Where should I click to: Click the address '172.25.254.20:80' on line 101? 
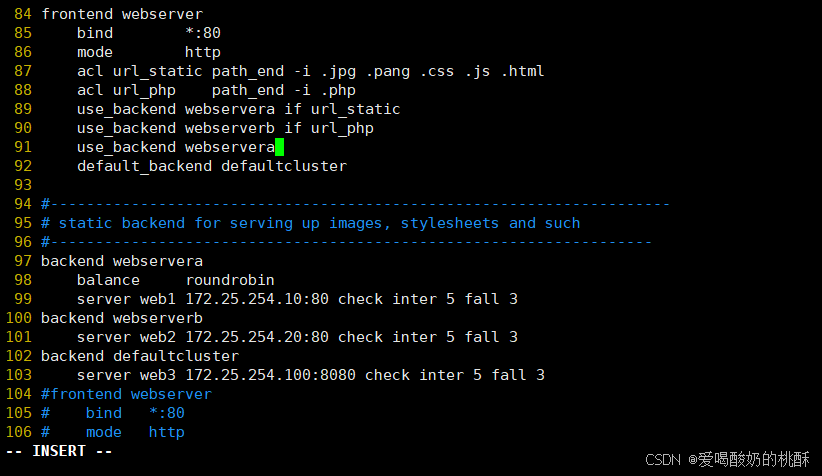click(257, 337)
